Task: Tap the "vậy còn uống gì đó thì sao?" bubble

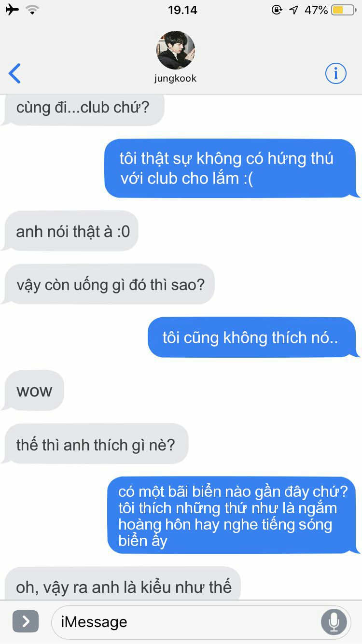Action: click(x=109, y=284)
